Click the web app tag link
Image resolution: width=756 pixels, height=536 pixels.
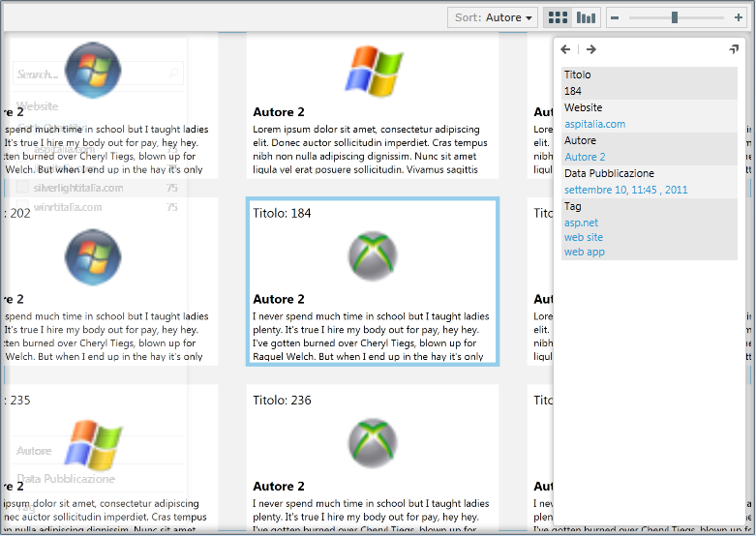click(585, 252)
